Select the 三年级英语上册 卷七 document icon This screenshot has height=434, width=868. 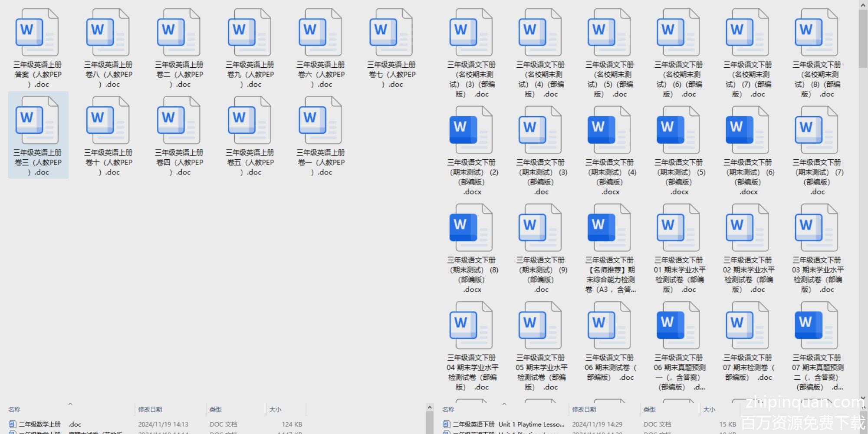[391, 32]
